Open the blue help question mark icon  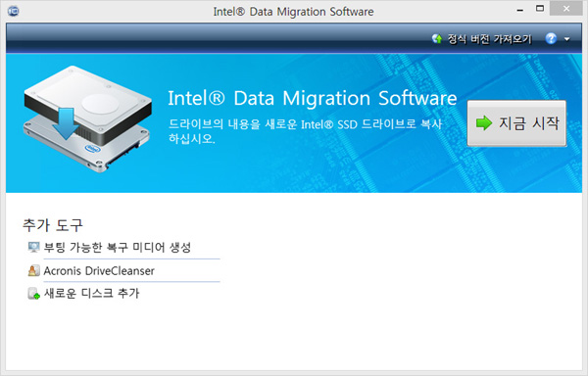(551, 38)
